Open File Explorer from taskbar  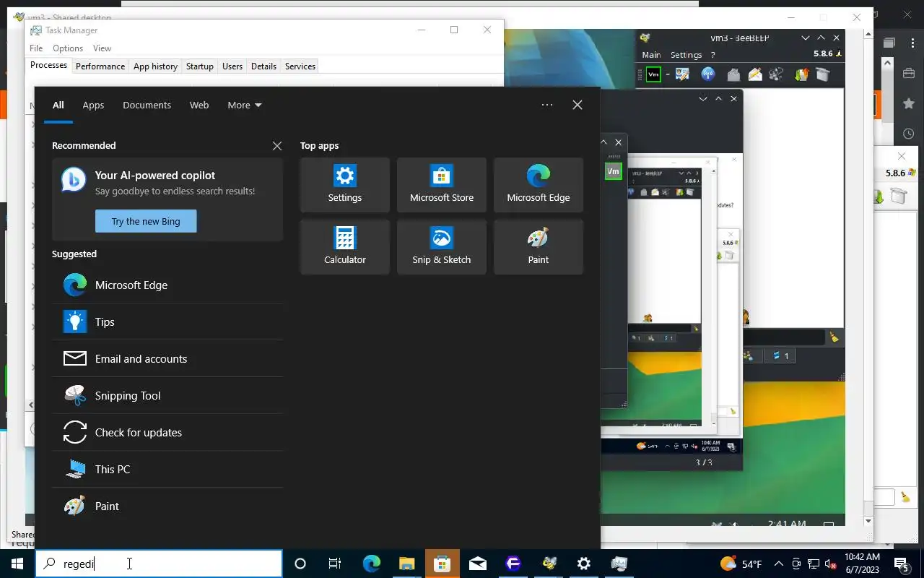pos(407,564)
